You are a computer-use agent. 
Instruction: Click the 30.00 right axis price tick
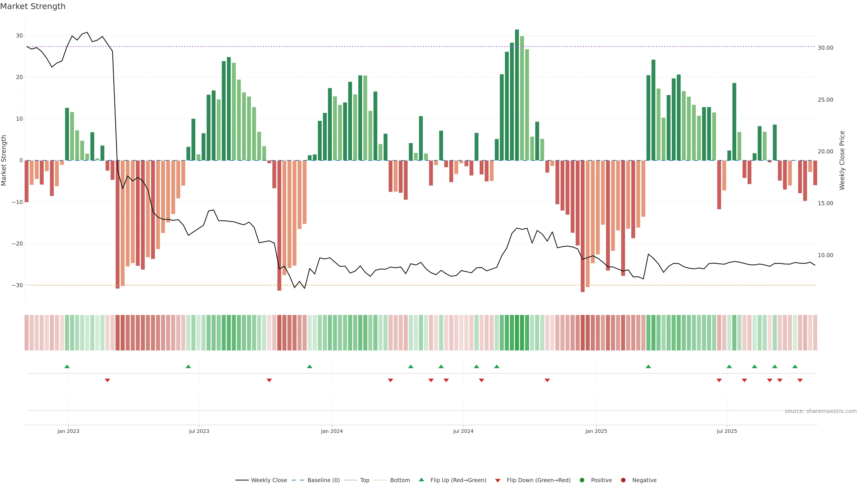[825, 48]
